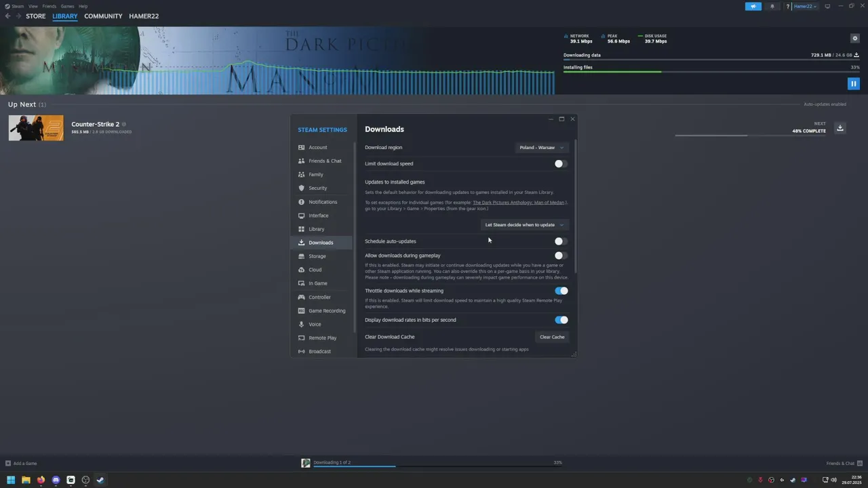Open the HAMER22 profile tab
Screen dimensions: 868x488
(x=144, y=16)
